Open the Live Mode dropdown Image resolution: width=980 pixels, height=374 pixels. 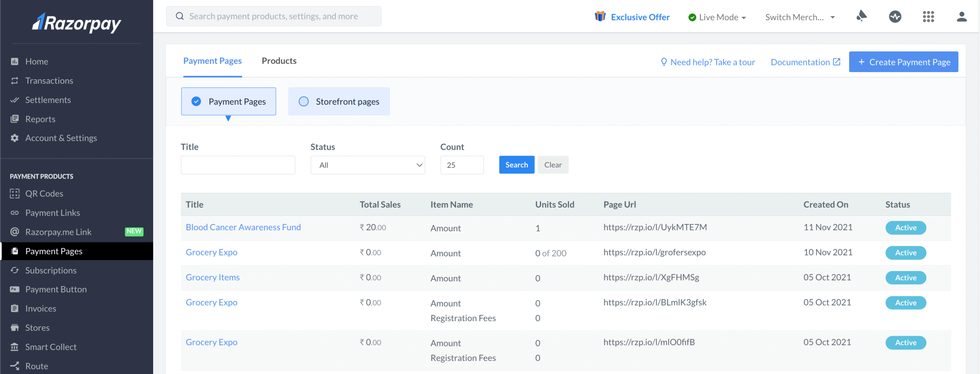(x=717, y=17)
